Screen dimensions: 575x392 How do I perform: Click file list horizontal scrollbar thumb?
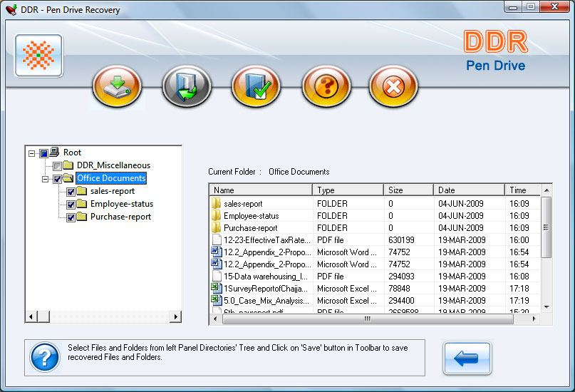tap(368, 319)
